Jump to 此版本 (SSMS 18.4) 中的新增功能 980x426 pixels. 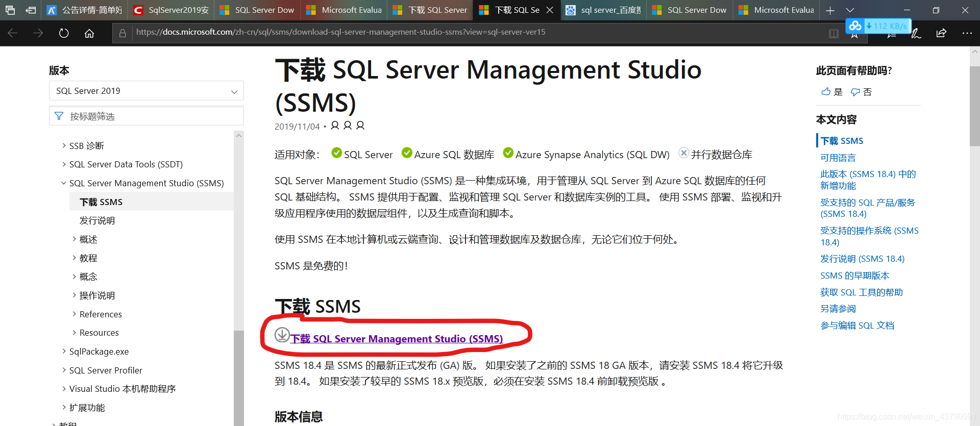[868, 180]
